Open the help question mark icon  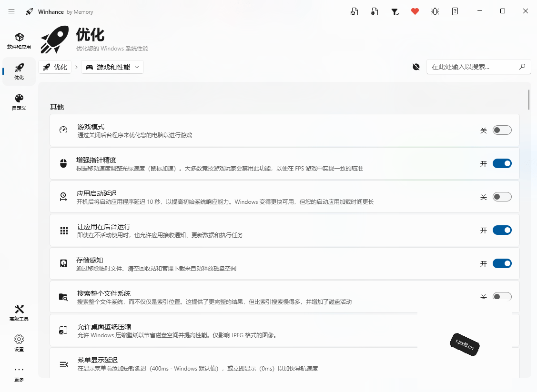pyautogui.click(x=455, y=11)
